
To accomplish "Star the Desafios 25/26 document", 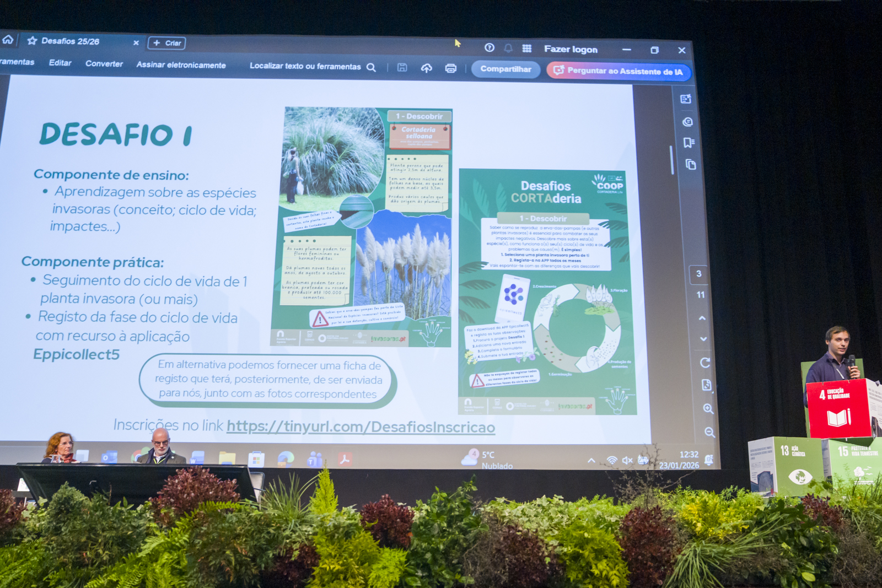I will 32,41.
